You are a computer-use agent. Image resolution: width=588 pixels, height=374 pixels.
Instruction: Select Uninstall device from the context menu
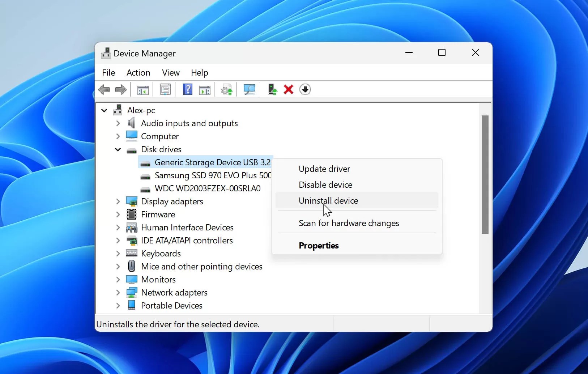click(x=328, y=200)
